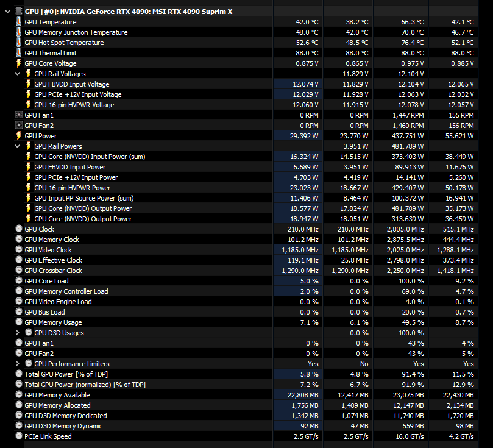
Task: Select the GPU Effective Clock sensor label
Action: (53, 260)
